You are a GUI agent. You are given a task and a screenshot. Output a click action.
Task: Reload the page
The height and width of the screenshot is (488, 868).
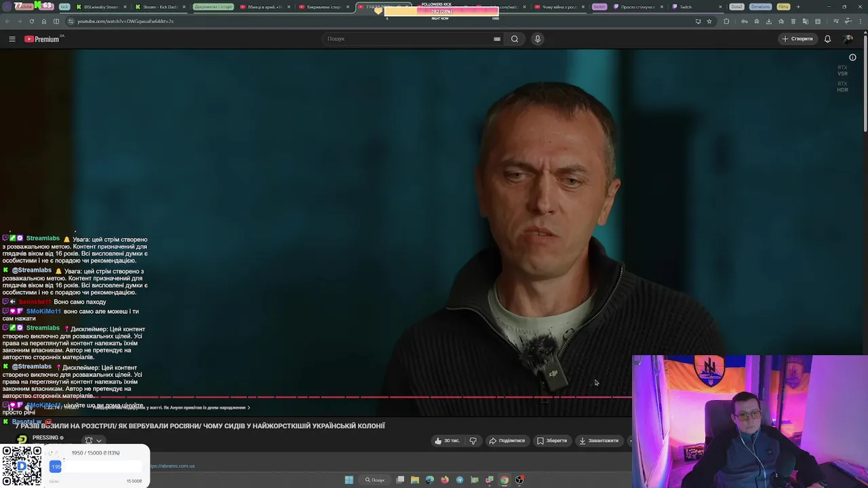[31, 21]
